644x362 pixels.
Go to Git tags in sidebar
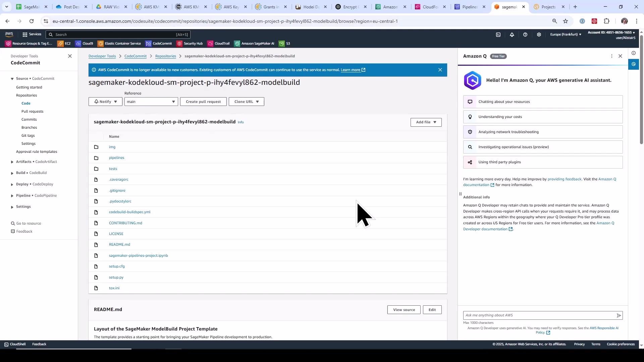28,135
